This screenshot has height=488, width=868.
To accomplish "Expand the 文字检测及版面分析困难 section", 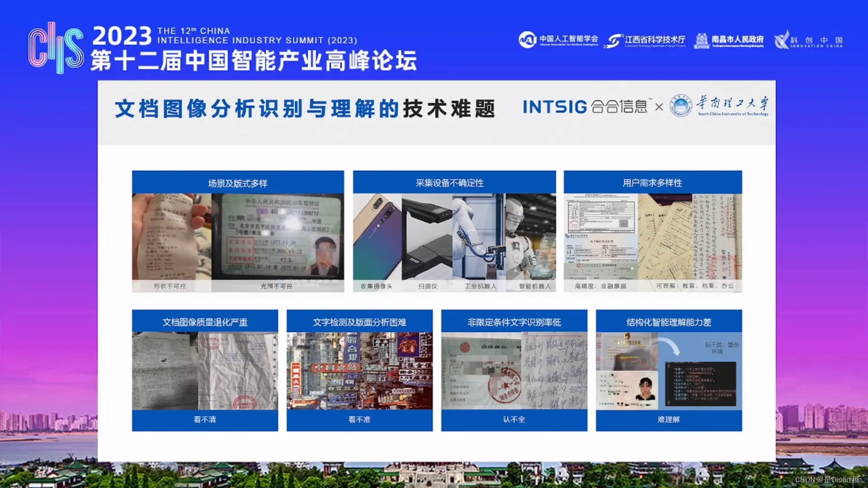I will (359, 322).
